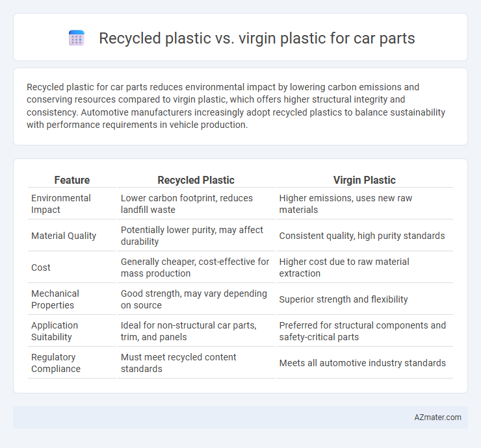Click 'Ideal for non-structural car parts' cell
481x448 pixels.
[188, 331]
